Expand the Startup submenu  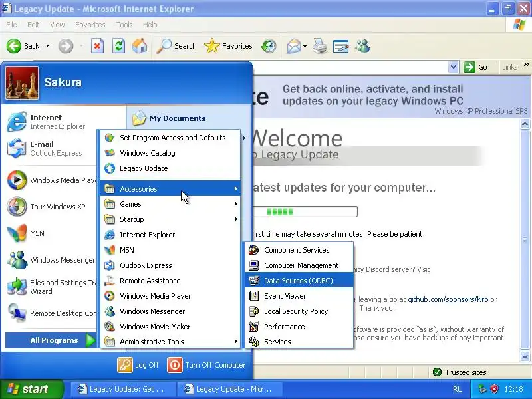[x=170, y=219]
